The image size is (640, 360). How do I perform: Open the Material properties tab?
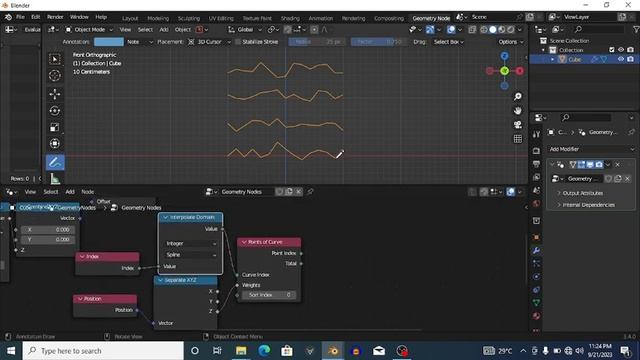coord(536,316)
